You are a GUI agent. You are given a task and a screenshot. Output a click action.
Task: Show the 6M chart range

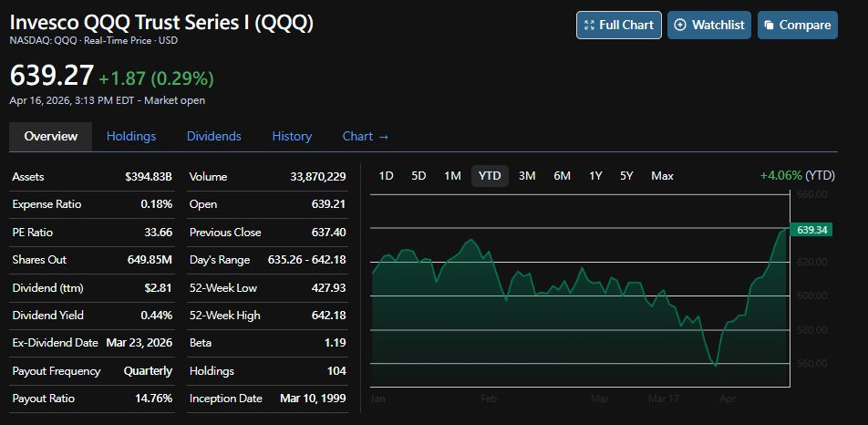pos(562,175)
